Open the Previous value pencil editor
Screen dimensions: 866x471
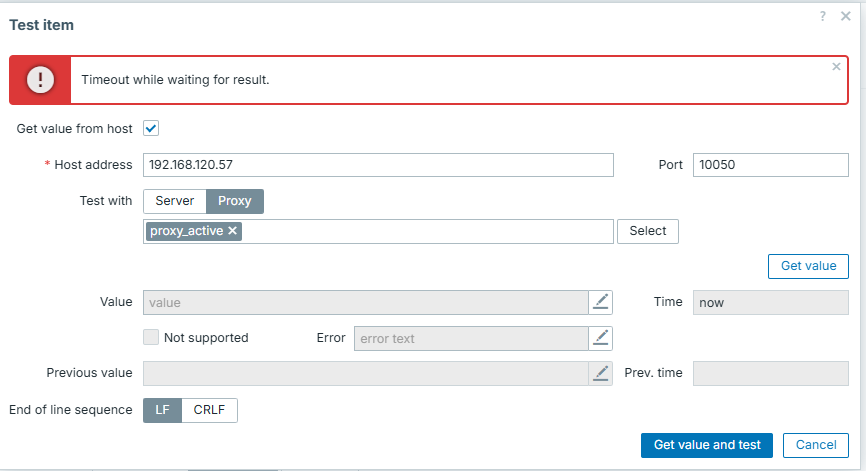tap(600, 373)
